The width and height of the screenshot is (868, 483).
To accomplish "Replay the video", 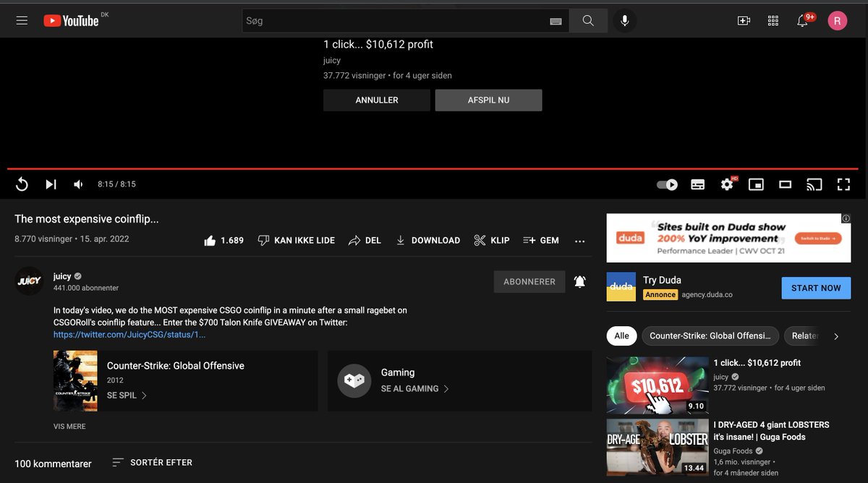I will click(22, 184).
